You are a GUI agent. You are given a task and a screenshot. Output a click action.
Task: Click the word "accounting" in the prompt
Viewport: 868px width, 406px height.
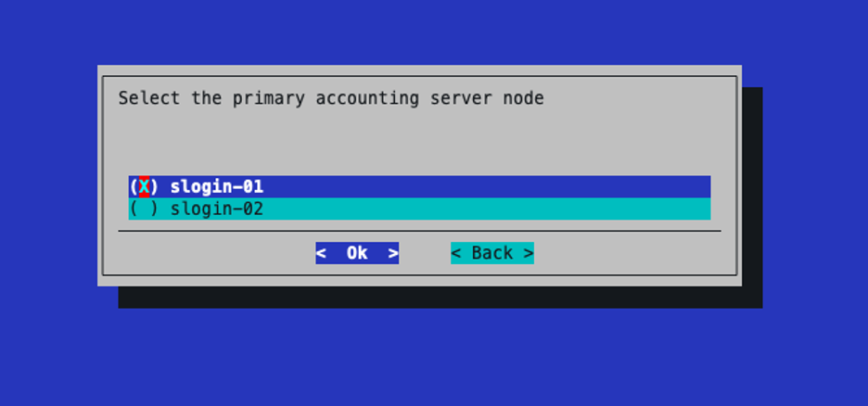[367, 99]
